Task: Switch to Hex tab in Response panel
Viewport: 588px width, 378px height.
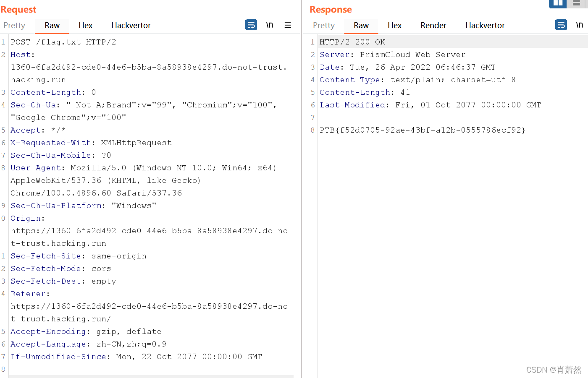Action: point(394,25)
